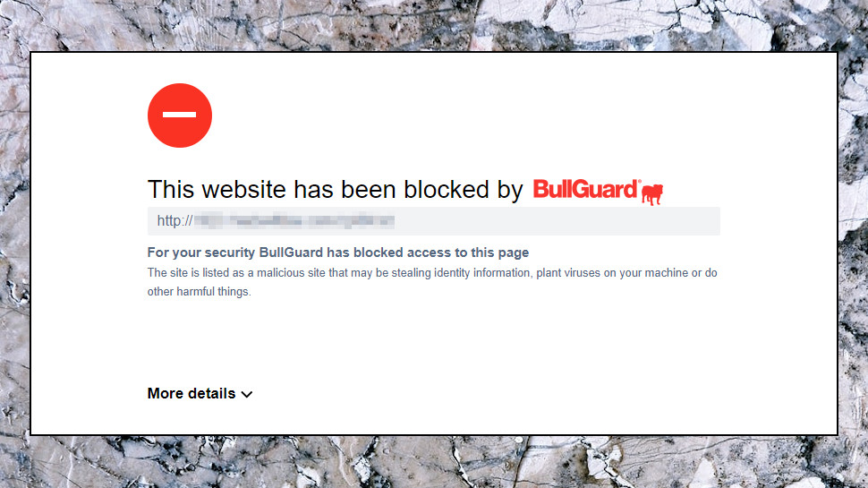Click the empty right end of the URL bar

[x=557, y=221]
